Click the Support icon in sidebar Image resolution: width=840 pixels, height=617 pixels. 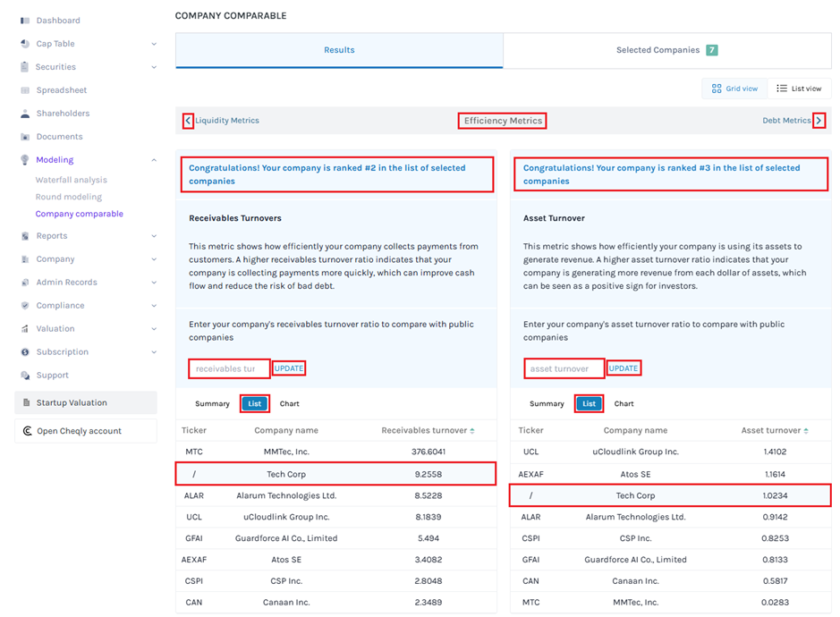coord(24,376)
